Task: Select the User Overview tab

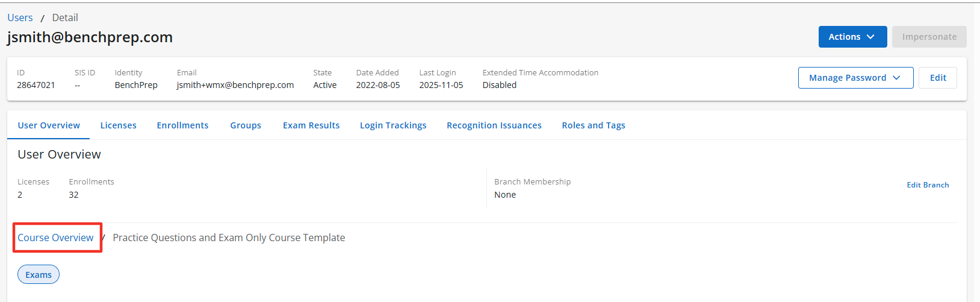Action: coord(49,125)
